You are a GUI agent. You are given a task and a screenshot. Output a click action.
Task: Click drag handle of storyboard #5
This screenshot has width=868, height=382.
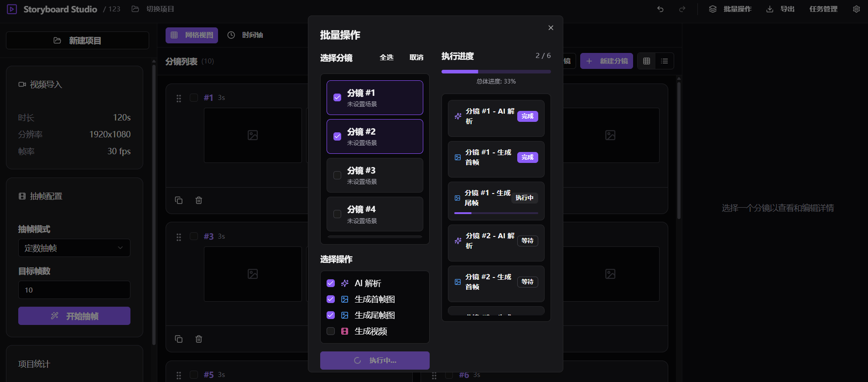[x=179, y=375]
